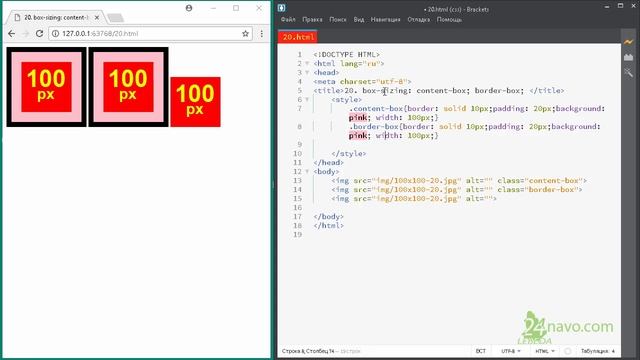The image size is (640, 360).
Task: Open a new Chrome tab
Action: point(116,18)
